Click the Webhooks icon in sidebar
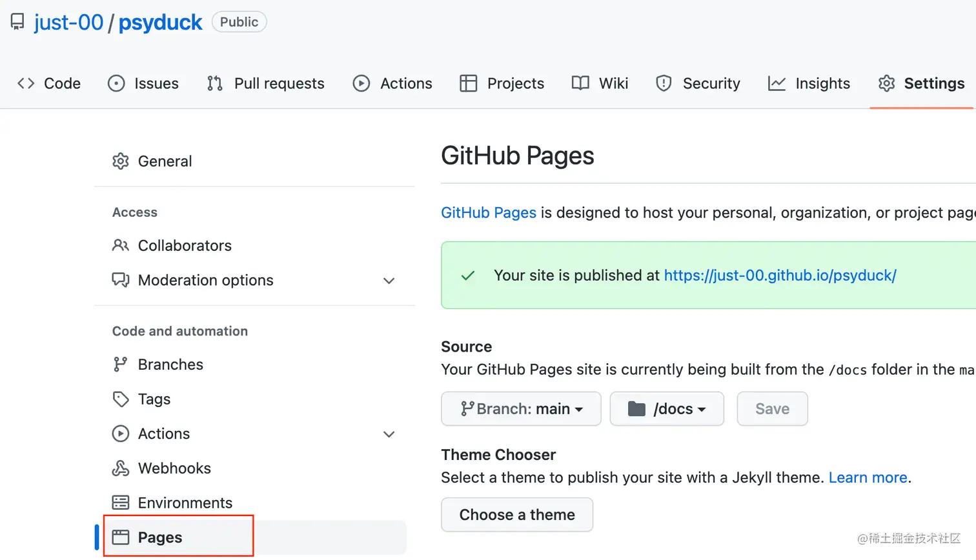 [120, 468]
